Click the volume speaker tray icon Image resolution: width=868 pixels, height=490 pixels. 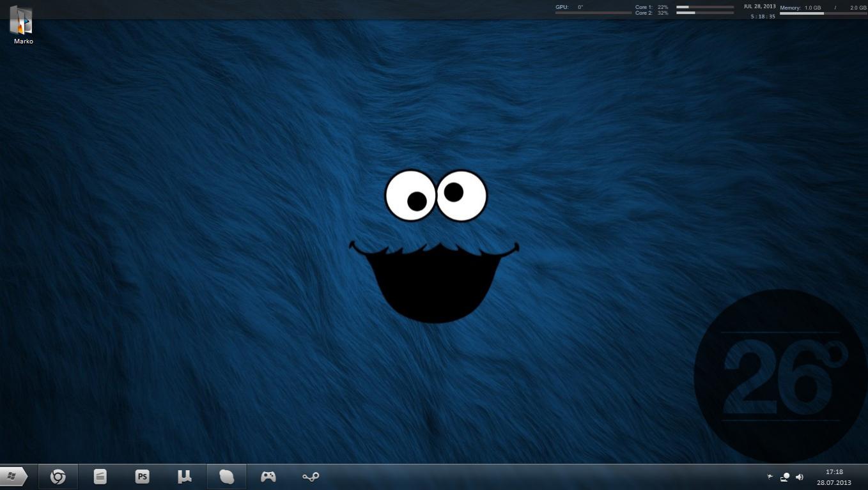click(800, 477)
